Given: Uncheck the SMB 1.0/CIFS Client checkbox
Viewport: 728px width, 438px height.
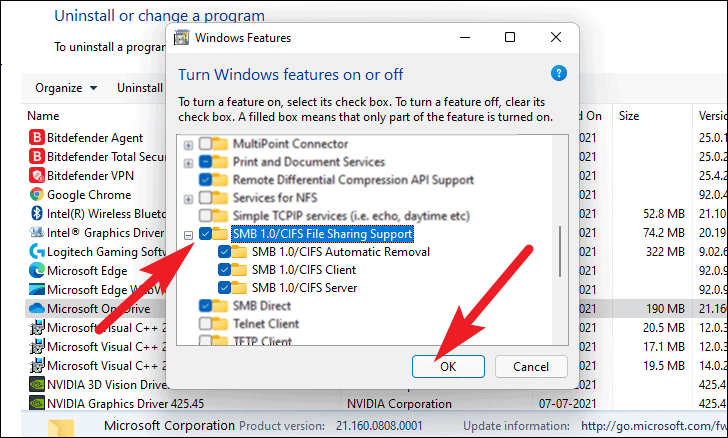Looking at the screenshot, I should (224, 270).
